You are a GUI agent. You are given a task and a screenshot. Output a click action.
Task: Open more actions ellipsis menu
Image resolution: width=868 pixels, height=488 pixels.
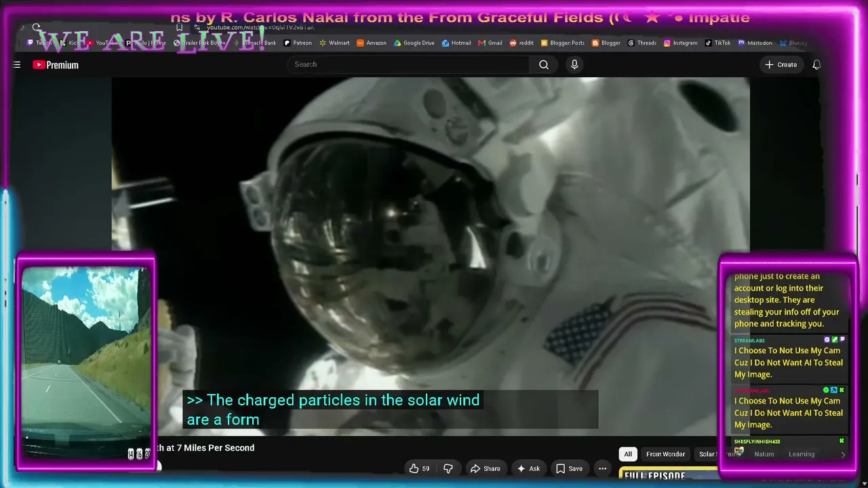point(602,468)
